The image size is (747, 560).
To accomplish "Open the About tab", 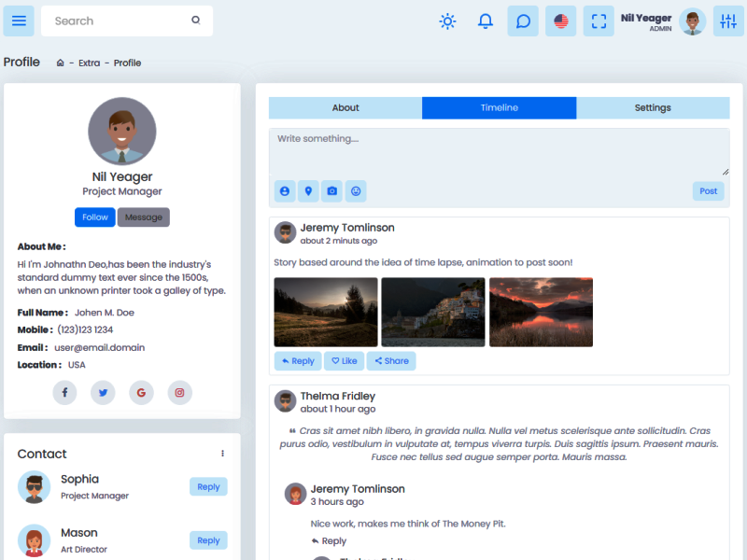I will tap(345, 107).
